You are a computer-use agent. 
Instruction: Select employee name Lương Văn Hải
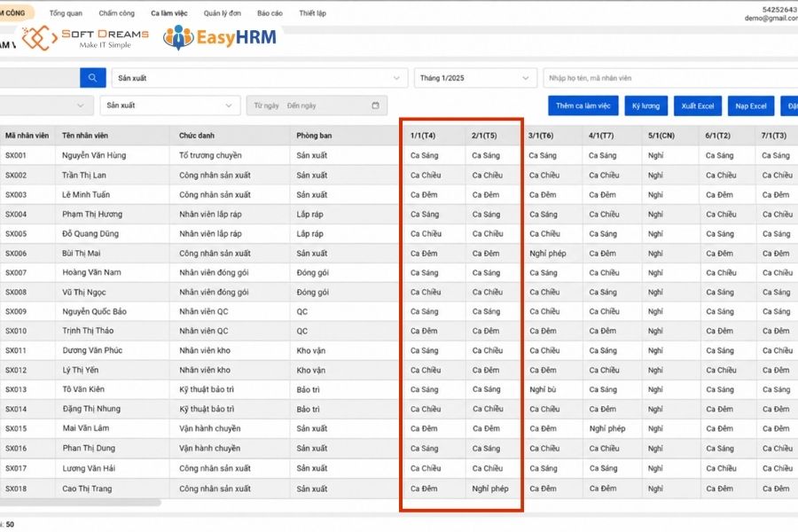click(89, 468)
